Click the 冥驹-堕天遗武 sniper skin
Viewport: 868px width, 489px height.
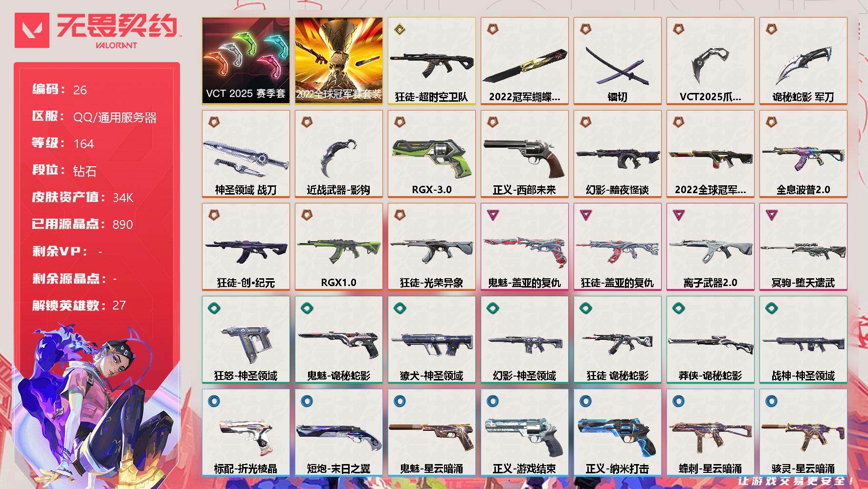pos(803,246)
